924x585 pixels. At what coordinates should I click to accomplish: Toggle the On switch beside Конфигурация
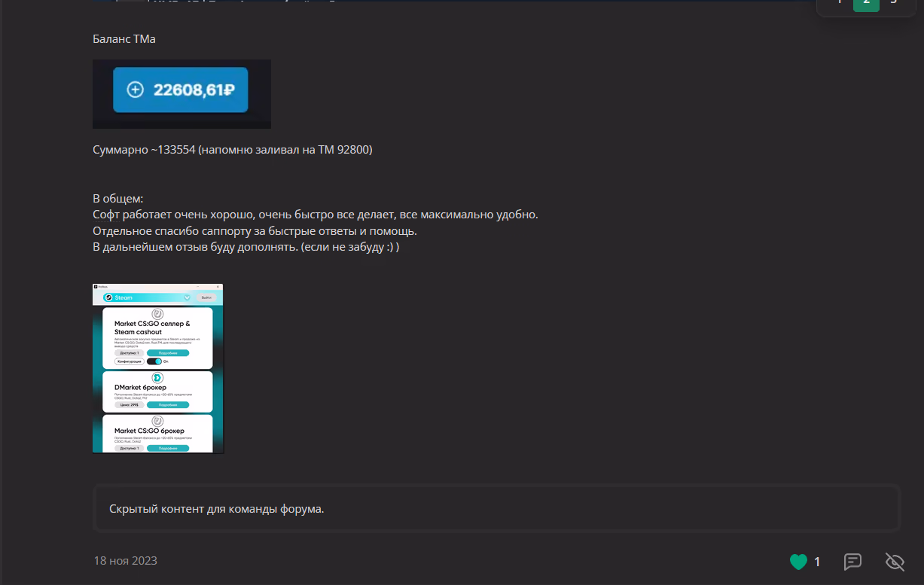click(x=154, y=361)
